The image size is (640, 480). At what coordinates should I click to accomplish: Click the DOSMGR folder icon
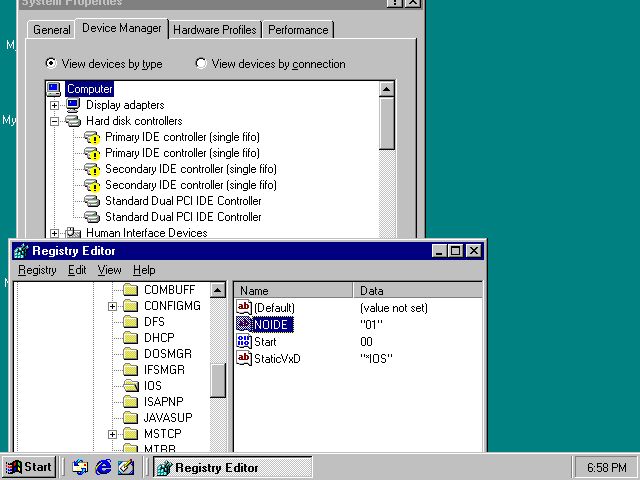coord(131,353)
